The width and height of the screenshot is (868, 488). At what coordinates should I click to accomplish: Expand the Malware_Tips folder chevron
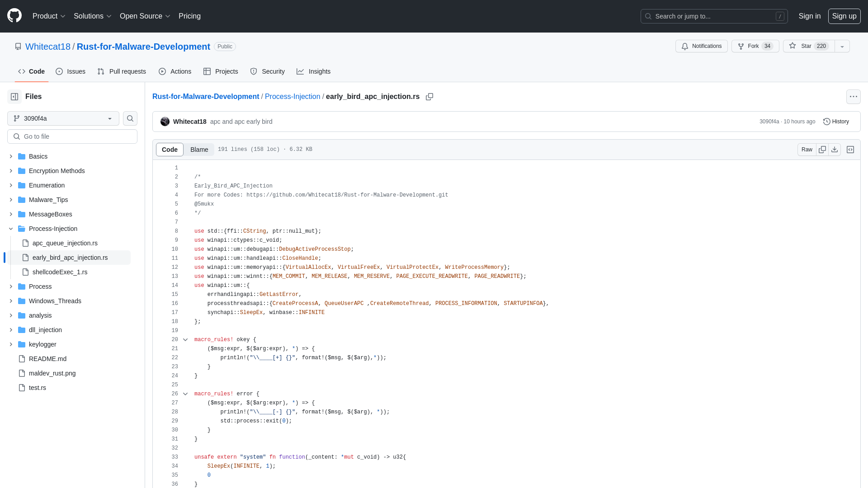click(11, 200)
